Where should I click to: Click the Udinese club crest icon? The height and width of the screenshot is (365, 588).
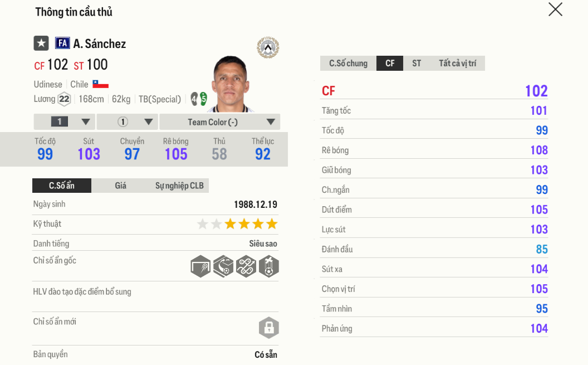click(x=268, y=48)
